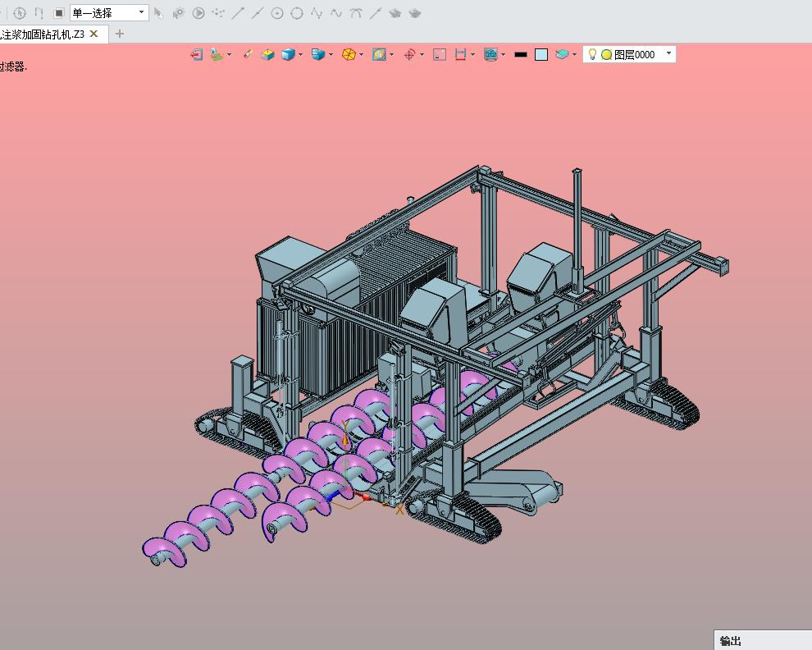The width and height of the screenshot is (812, 650).
Task: Click the tangent arc snap icon
Action: coord(356,13)
